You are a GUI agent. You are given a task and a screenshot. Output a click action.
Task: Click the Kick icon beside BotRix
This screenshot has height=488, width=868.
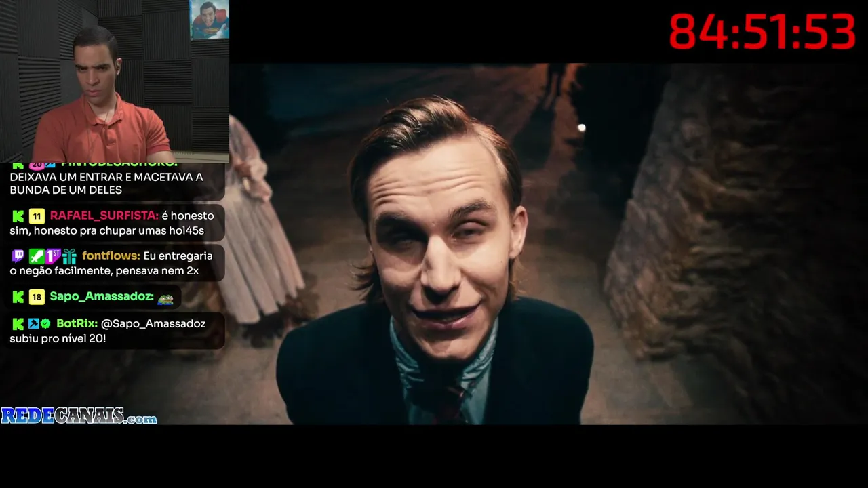coord(18,324)
